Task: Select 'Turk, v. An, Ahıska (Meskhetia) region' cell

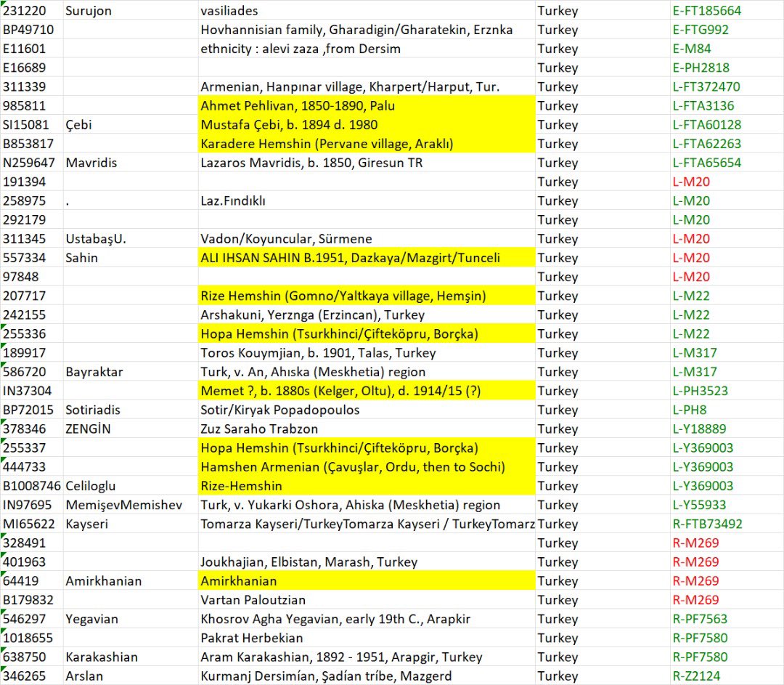Action: pyautogui.click(x=367, y=372)
